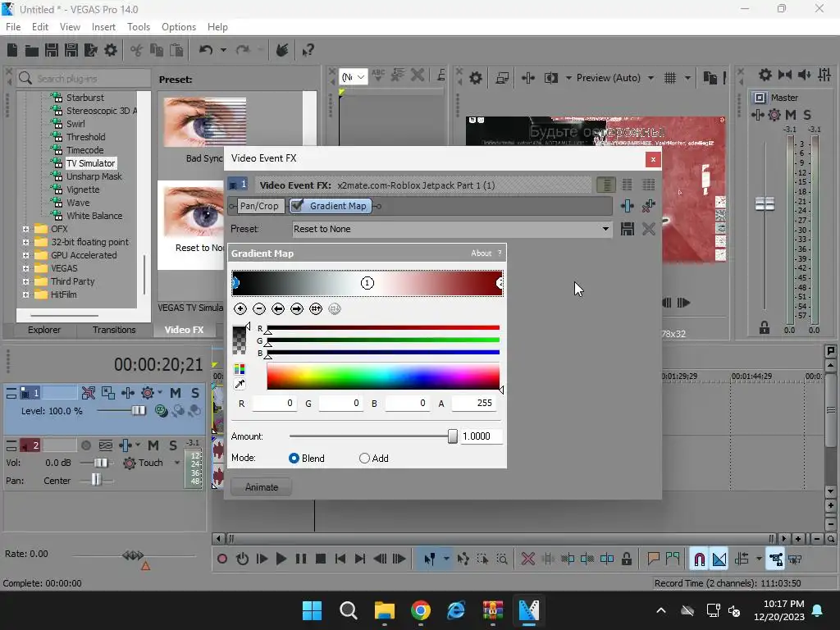Click the Alpha value field showing 255
Screen dimensions: 840x630
pos(473,403)
